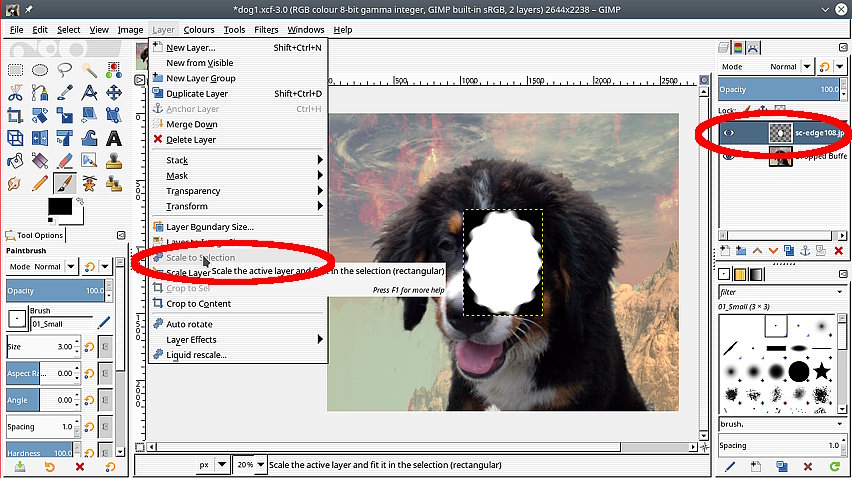Click Layer Boundary Size entry

(x=238, y=227)
